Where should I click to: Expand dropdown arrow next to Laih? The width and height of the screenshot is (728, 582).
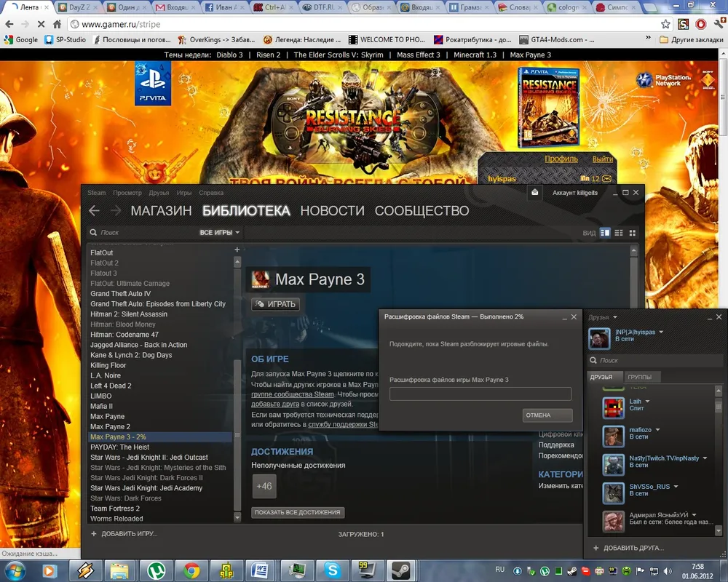pos(648,402)
